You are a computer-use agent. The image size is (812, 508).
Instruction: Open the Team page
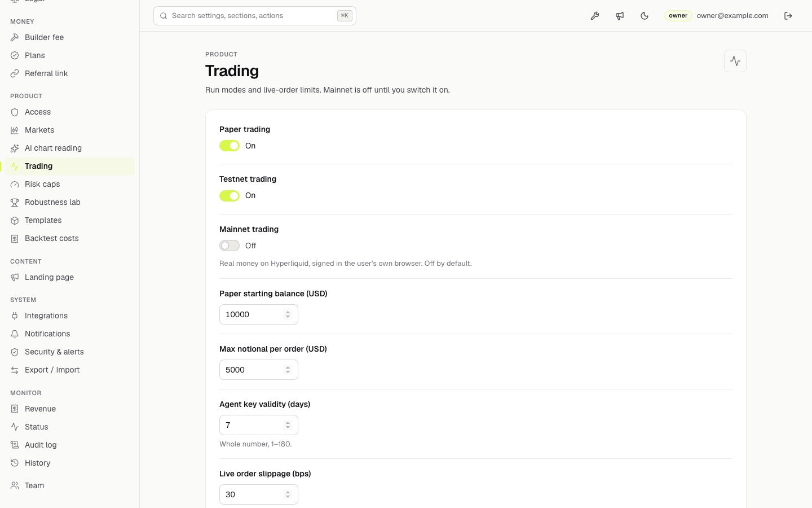click(69, 485)
